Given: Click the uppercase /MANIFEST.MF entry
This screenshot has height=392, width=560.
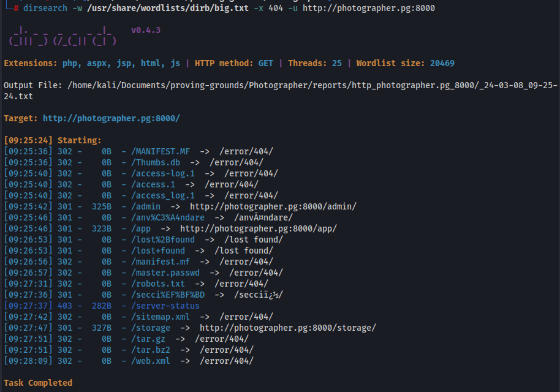Looking at the screenshot, I should click(160, 151).
